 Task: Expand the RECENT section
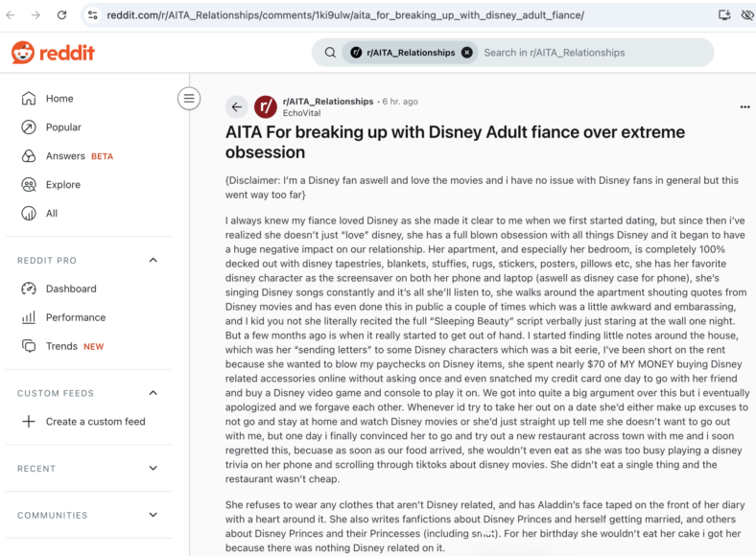pos(153,469)
